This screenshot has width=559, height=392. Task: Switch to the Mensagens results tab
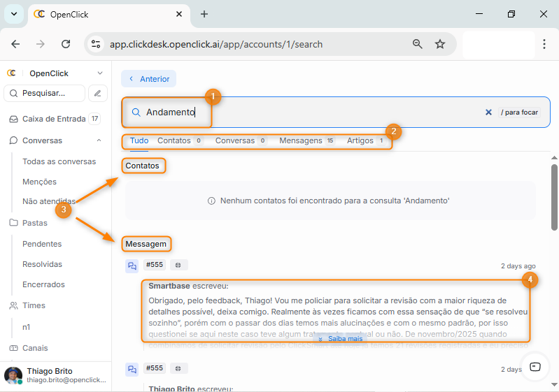[300, 140]
